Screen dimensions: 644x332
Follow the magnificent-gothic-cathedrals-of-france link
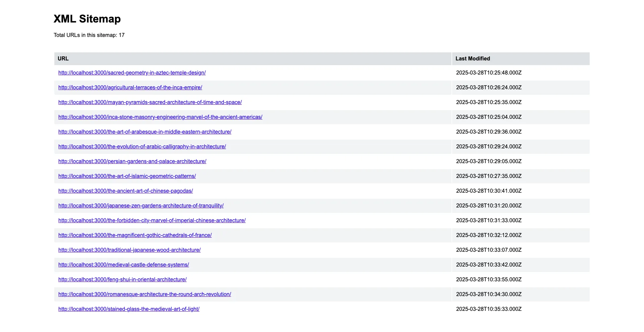point(135,235)
